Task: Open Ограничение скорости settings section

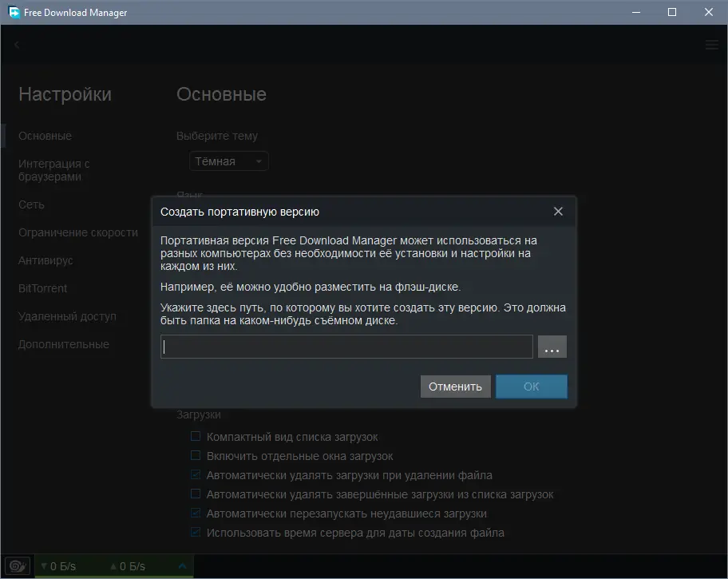Action: tap(78, 233)
